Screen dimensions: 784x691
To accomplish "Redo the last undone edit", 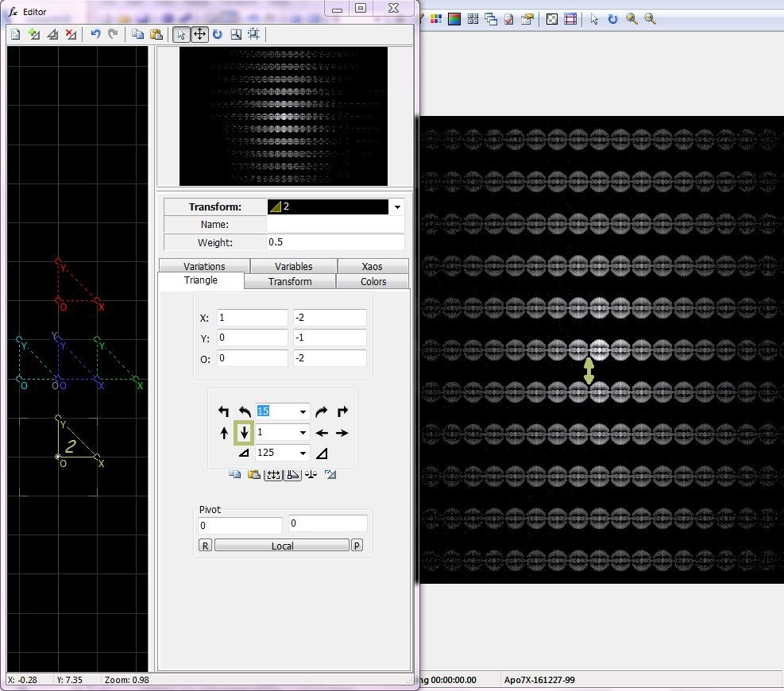I will pos(114,34).
